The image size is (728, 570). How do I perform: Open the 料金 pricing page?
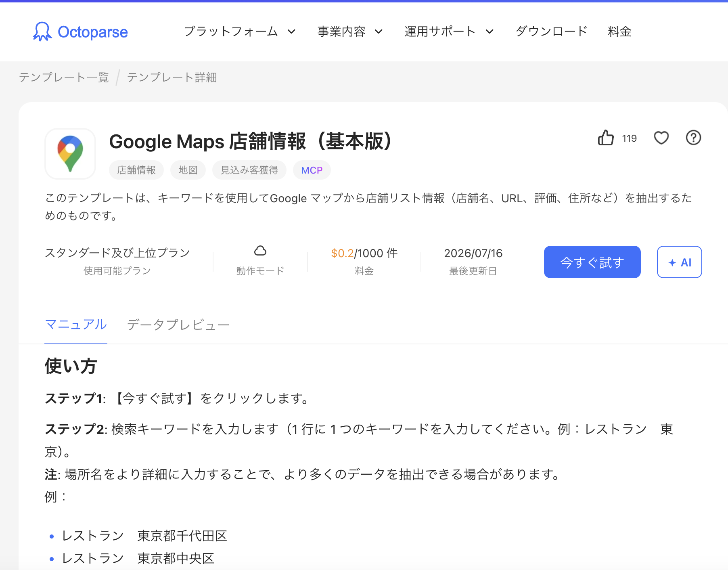619,31
